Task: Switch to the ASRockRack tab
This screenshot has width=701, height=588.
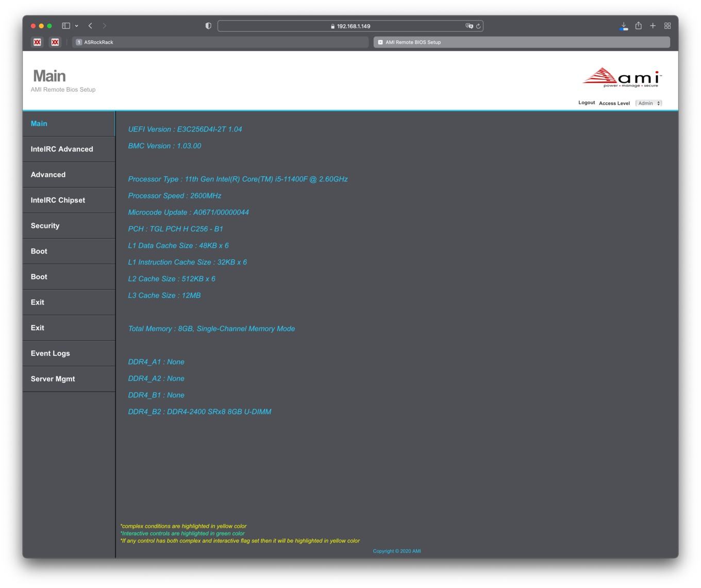Action: 221,42
